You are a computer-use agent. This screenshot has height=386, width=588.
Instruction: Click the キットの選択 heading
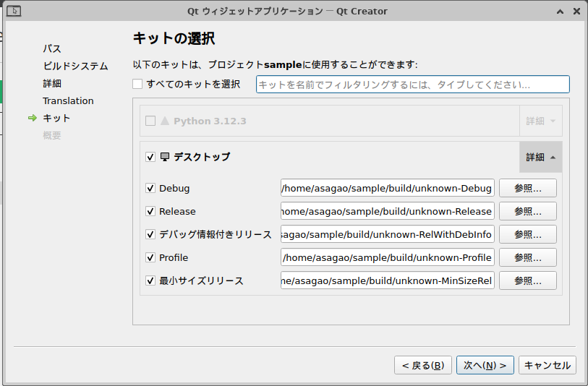click(x=174, y=38)
